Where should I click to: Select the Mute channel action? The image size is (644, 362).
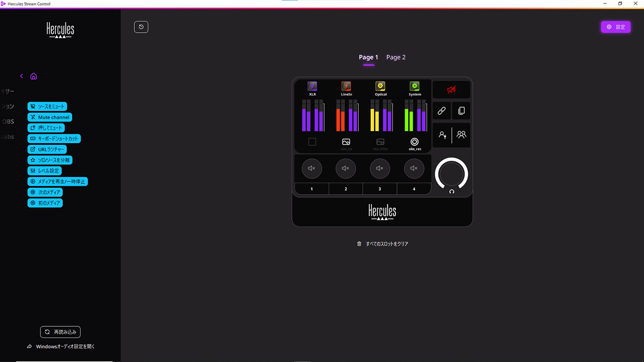50,117
